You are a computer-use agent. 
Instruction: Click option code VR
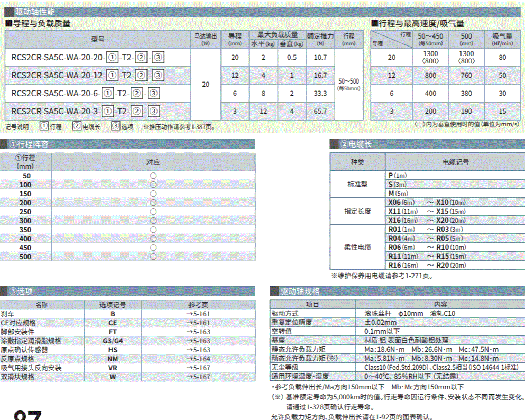pyautogui.click(x=113, y=368)
